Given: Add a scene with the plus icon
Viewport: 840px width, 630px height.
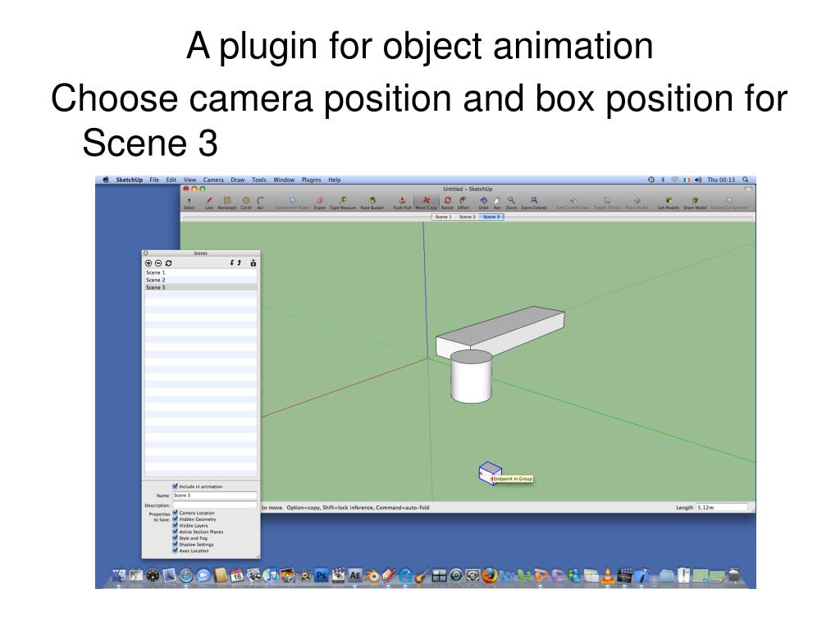Looking at the screenshot, I should pos(148,263).
